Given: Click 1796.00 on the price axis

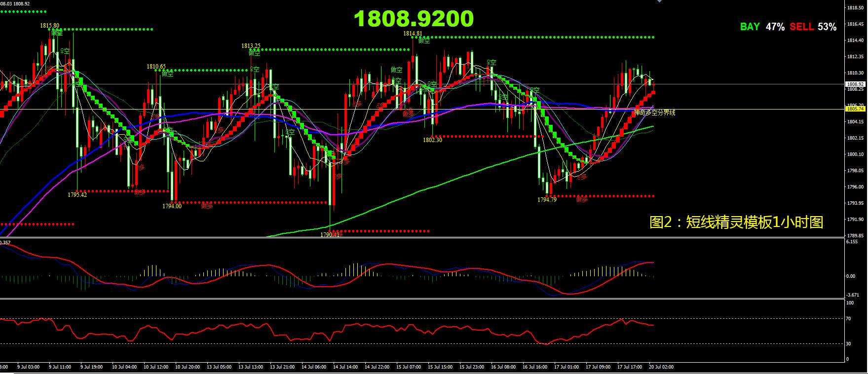Looking at the screenshot, I should (x=855, y=187).
